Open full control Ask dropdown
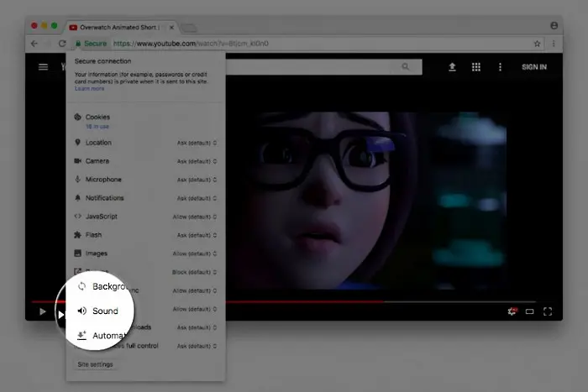 coord(197,346)
